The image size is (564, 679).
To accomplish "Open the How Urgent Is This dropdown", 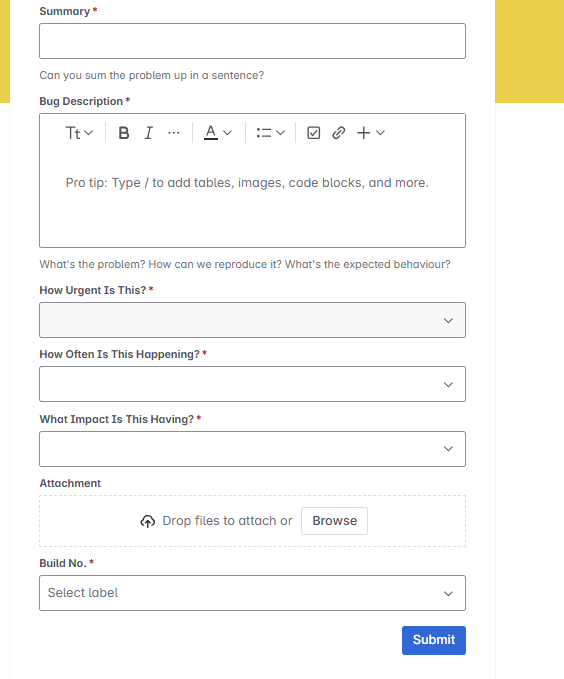I will (x=253, y=320).
